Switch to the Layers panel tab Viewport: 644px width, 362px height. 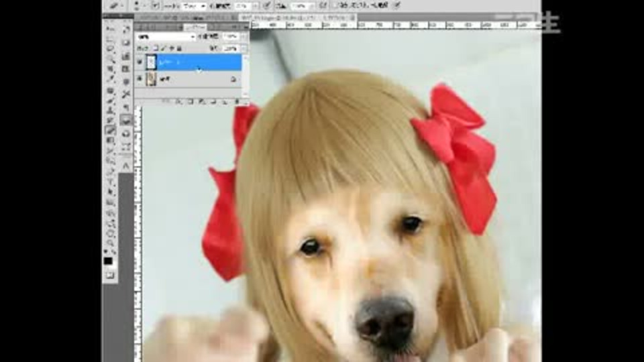(x=196, y=27)
